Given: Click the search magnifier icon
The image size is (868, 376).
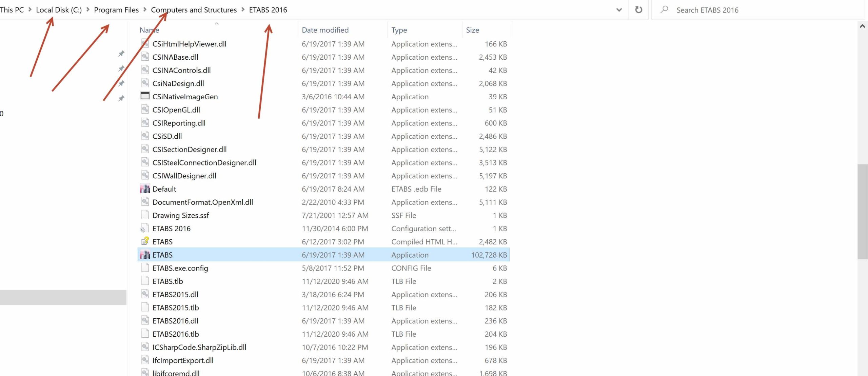Looking at the screenshot, I should [x=664, y=10].
